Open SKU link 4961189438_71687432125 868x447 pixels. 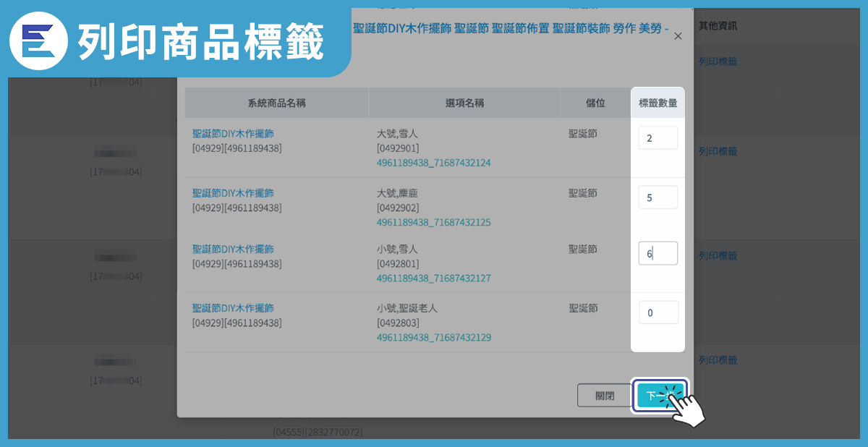(433, 223)
